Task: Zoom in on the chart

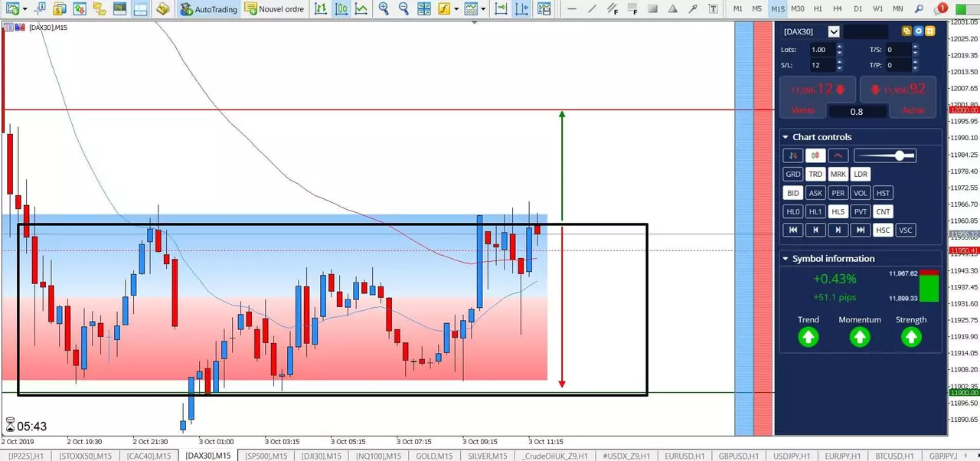Action: click(384, 9)
